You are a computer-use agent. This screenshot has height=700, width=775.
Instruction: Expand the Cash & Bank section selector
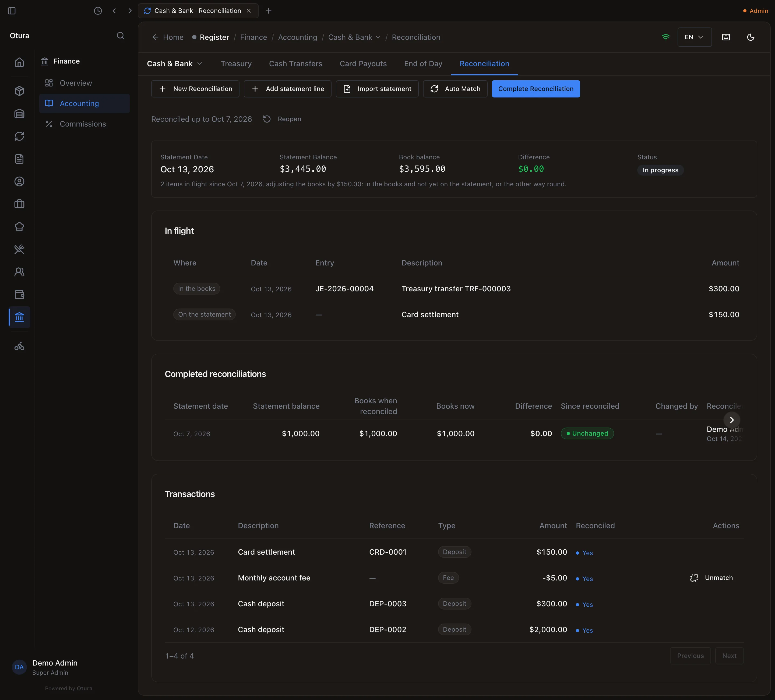[x=175, y=64]
